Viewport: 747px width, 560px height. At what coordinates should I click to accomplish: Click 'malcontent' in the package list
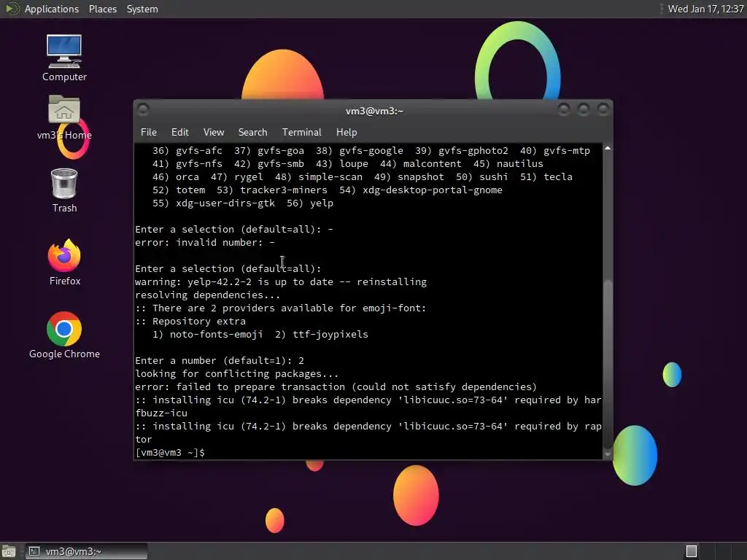[432, 164]
